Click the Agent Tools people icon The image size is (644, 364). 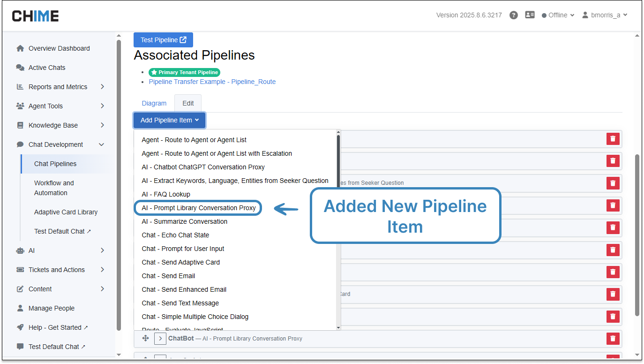coord(20,106)
